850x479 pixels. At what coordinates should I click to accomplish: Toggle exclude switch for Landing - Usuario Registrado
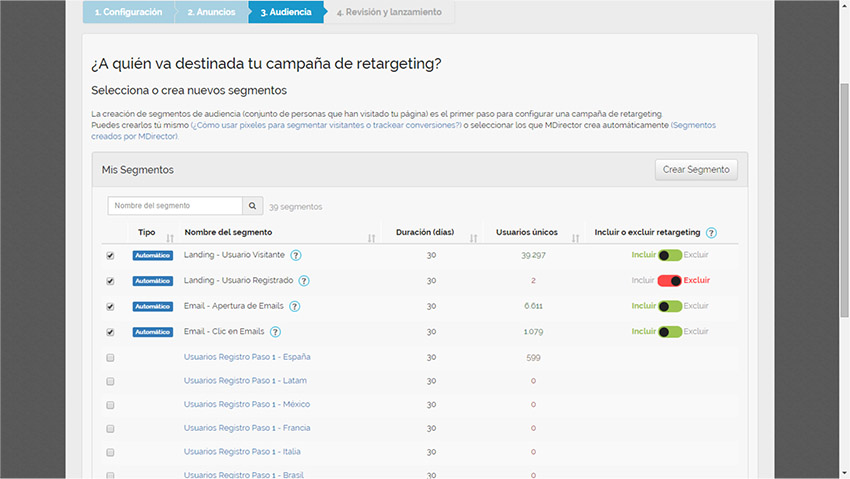point(669,281)
